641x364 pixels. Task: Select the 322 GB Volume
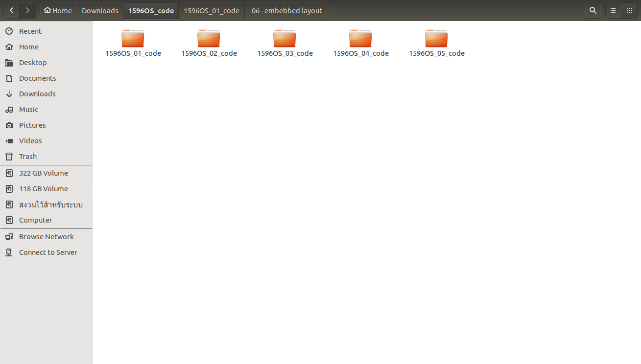pos(43,173)
